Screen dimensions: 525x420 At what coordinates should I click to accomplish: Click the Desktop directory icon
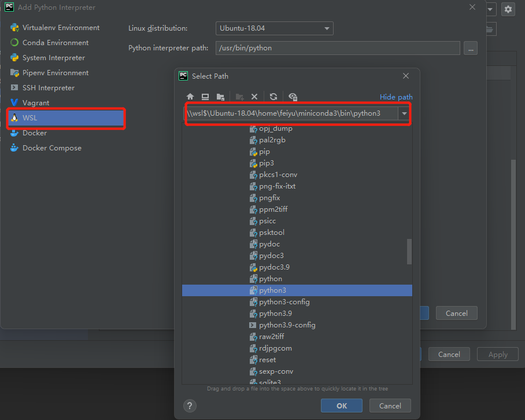point(205,97)
